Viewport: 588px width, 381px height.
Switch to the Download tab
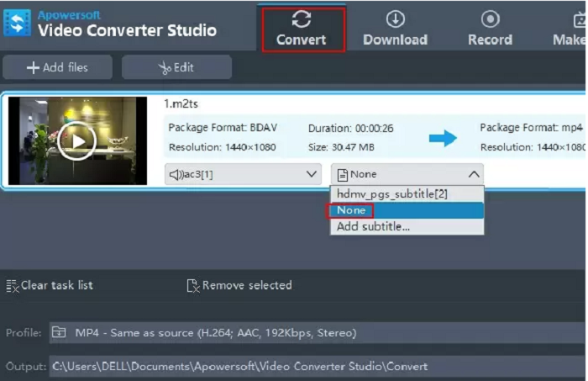click(395, 29)
